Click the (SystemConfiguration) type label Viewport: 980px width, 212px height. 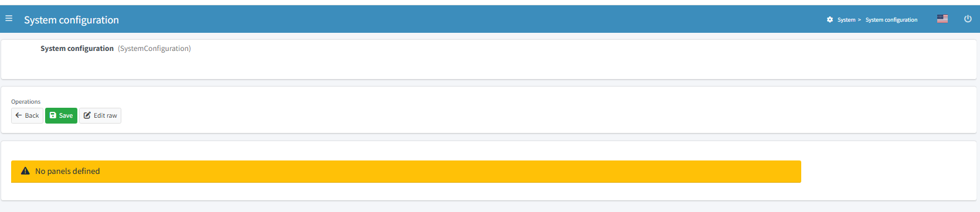[x=154, y=49]
